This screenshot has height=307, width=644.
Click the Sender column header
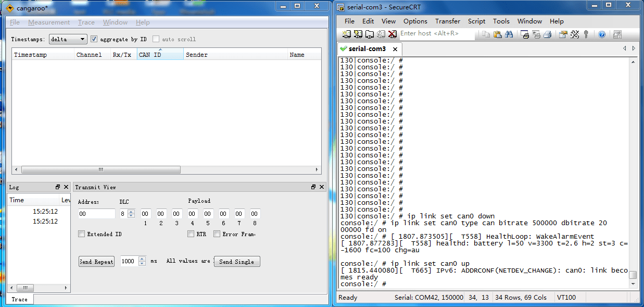click(235, 55)
